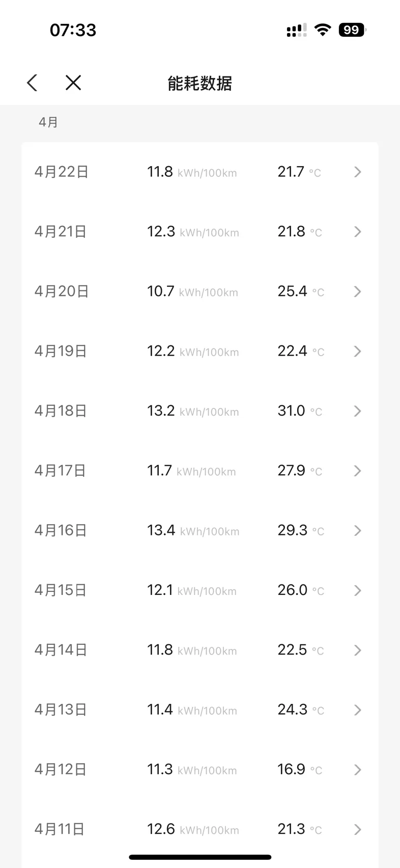Tap the battery indicator showing 99
This screenshot has width=400, height=868.
tap(352, 30)
